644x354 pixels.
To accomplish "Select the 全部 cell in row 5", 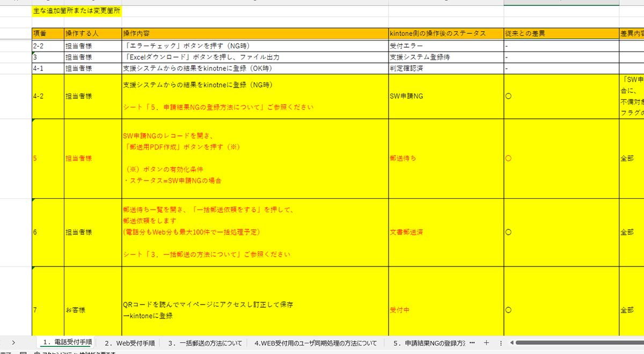I will point(632,158).
